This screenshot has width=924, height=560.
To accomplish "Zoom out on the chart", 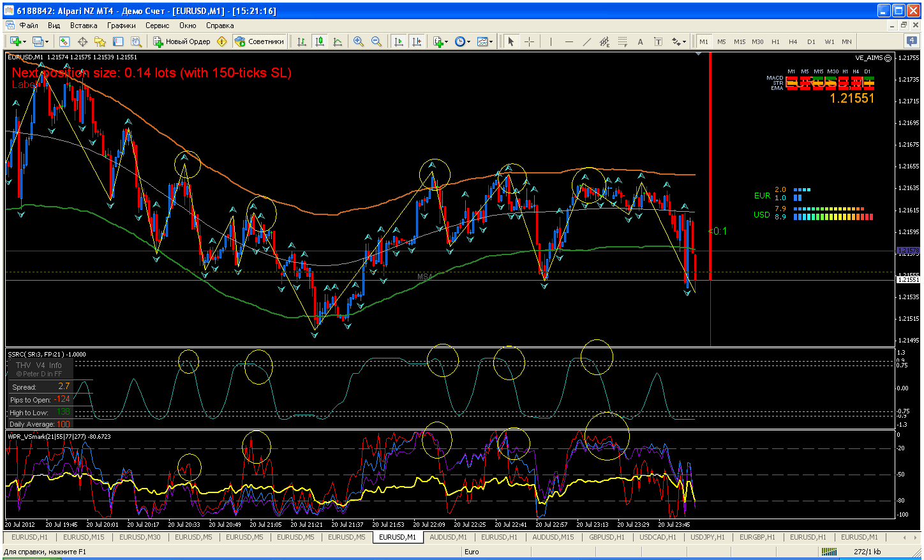I will coord(376,41).
